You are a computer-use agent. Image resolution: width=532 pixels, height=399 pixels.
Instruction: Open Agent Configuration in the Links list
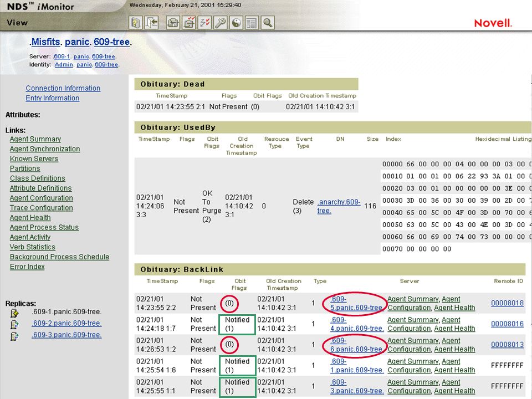42,198
